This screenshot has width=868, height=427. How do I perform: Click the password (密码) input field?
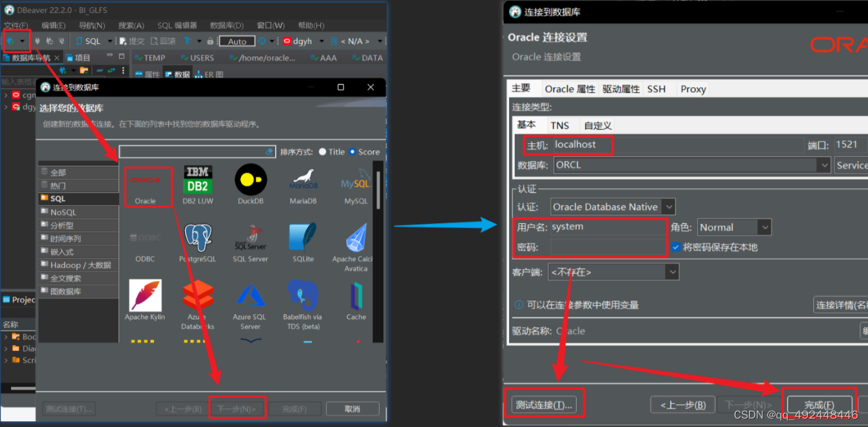coord(607,247)
